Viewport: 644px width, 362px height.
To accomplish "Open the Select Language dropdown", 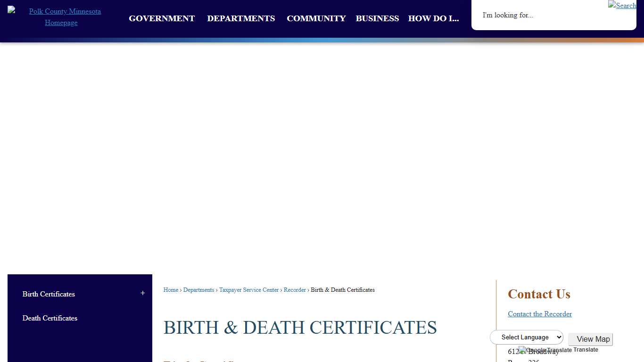I will coord(527,337).
